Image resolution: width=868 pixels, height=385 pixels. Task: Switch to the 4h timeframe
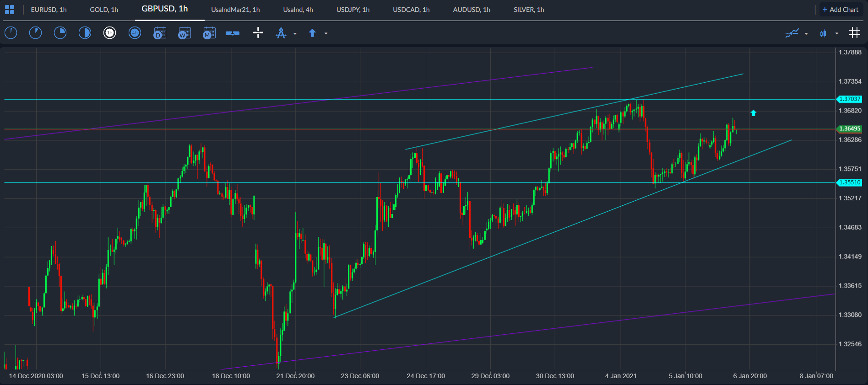[135, 33]
